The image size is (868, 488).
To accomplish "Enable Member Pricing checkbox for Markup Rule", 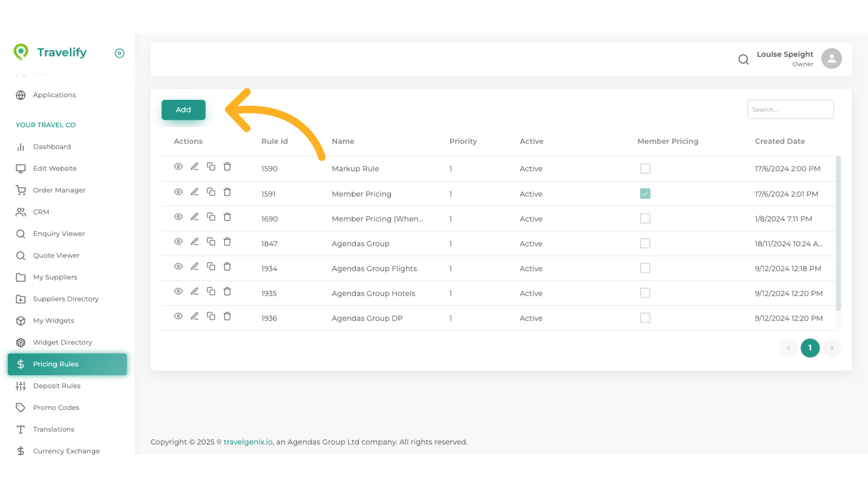I will 645,169.
